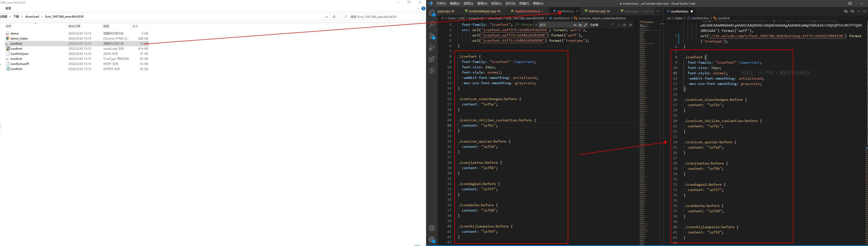Select demo_index Chrome HTML file
Image resolution: width=868 pixels, height=246 pixels.
pyautogui.click(x=77, y=38)
